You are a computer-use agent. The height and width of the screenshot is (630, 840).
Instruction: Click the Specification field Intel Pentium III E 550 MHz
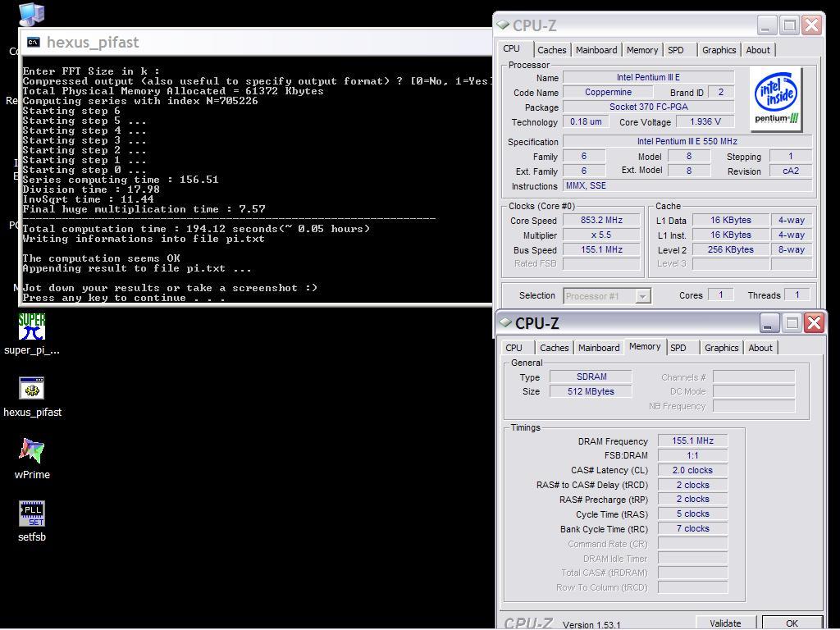point(687,141)
